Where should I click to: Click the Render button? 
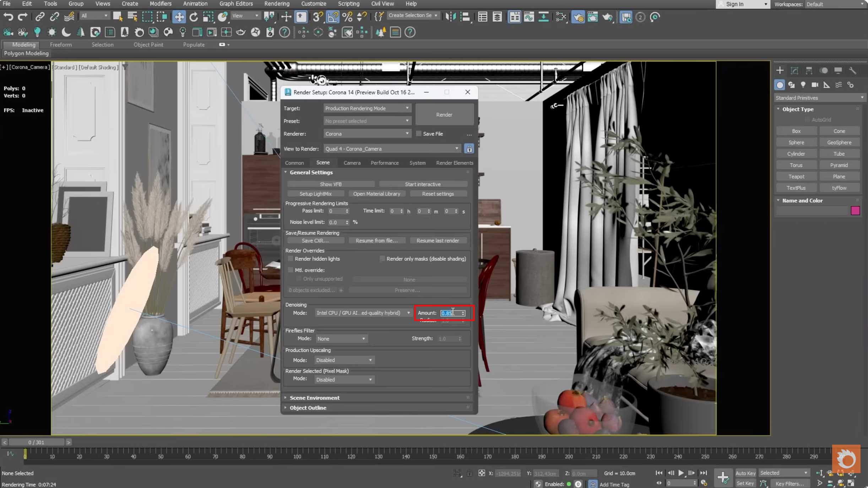click(444, 114)
